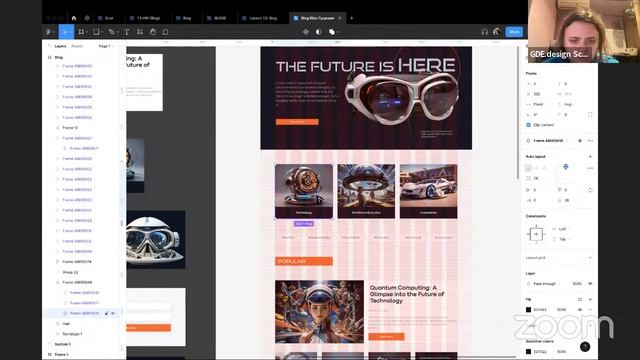This screenshot has width=640, height=360.
Task: Open the component more options ellipsis
Action: 590,141
